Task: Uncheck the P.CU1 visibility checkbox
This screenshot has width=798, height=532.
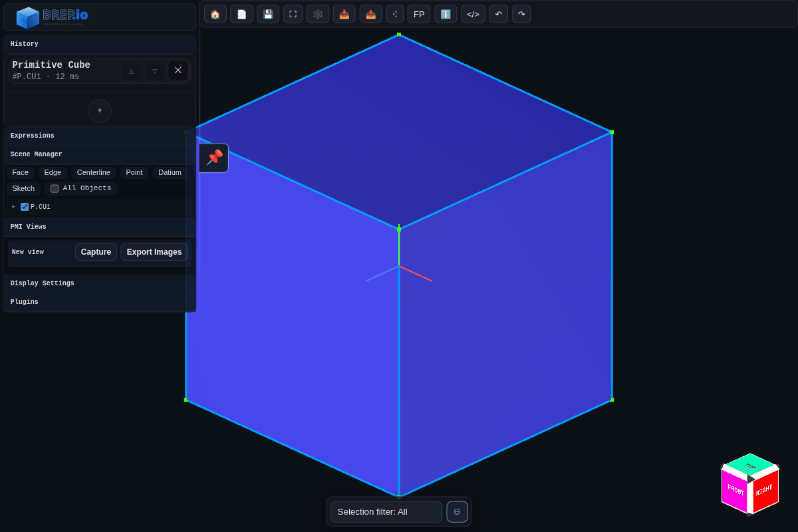Action: coord(25,207)
